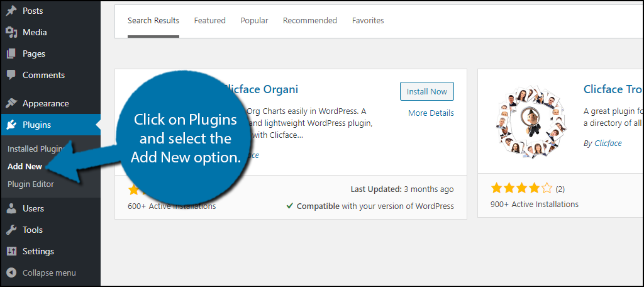
Task: Switch to the Popular tab
Action: [x=254, y=21]
